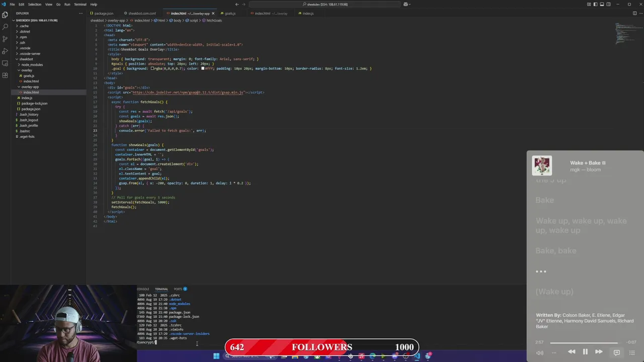644x362 pixels.
Task: Go back using the navigation arrow
Action: click(237, 4)
